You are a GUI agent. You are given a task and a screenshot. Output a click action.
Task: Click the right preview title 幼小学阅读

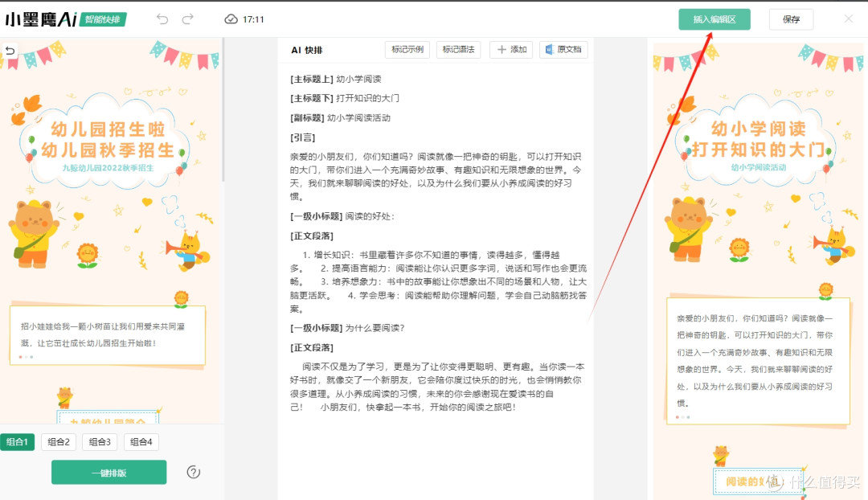759,129
